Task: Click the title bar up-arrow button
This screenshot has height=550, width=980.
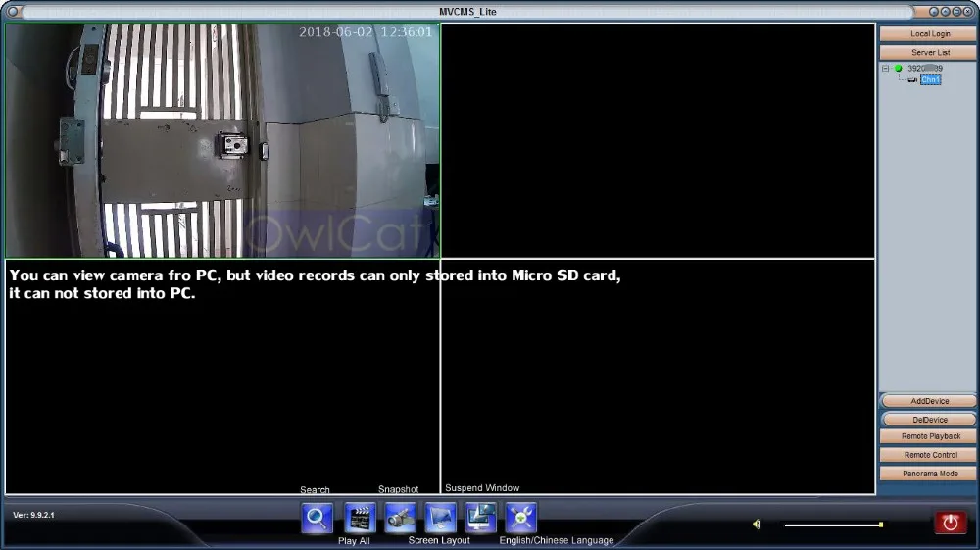Action: [945, 11]
